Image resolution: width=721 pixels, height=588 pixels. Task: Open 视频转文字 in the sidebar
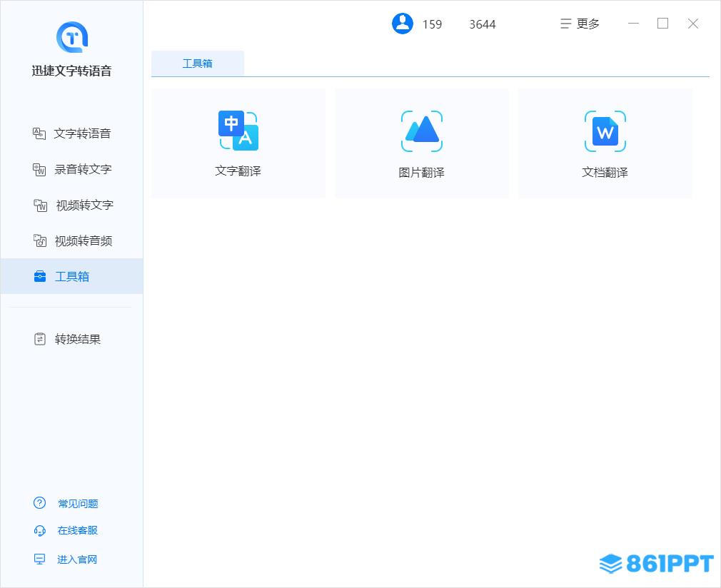point(85,205)
